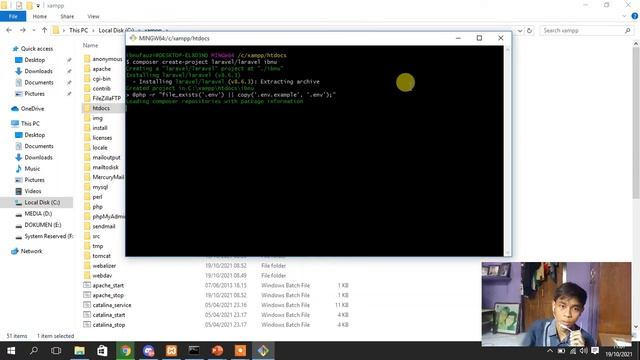
Task: Open the Home ribbon tab
Action: [x=40, y=16]
